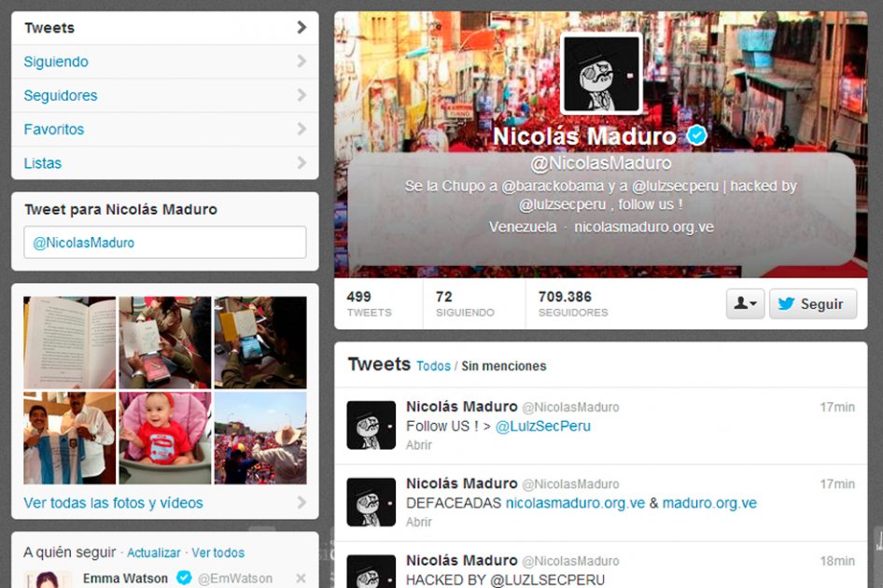Click chevron arrow beside Tweets
The image size is (883, 588).
click(301, 27)
